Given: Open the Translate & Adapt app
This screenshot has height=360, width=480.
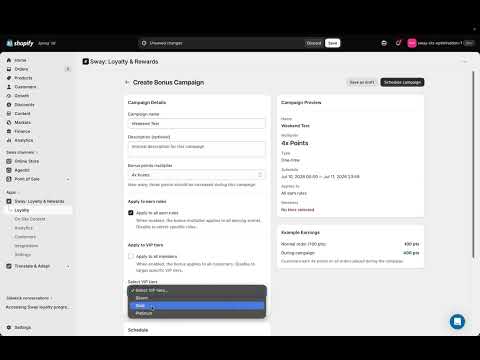Looking at the screenshot, I should 32,266.
